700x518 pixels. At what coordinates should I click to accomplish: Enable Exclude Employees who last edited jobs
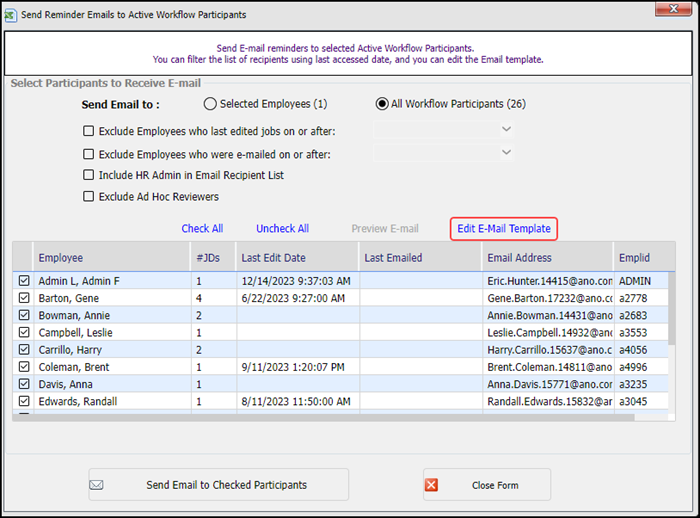(89, 131)
